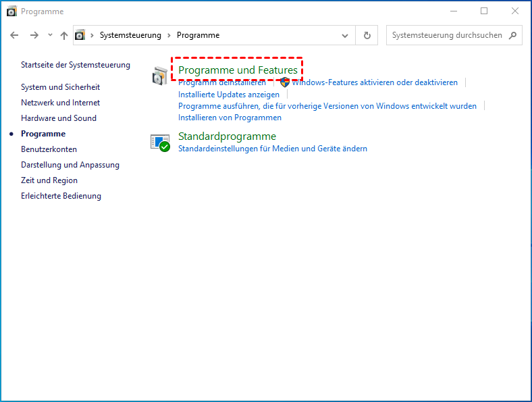Click Systemsteuerung in the breadcrumb

[130, 35]
